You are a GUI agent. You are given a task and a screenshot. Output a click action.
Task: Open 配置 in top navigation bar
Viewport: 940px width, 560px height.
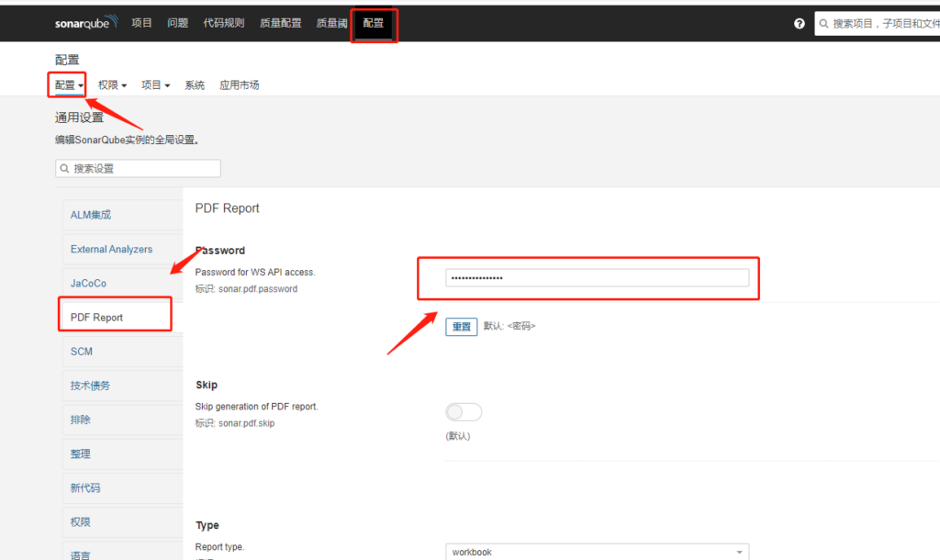coord(373,23)
